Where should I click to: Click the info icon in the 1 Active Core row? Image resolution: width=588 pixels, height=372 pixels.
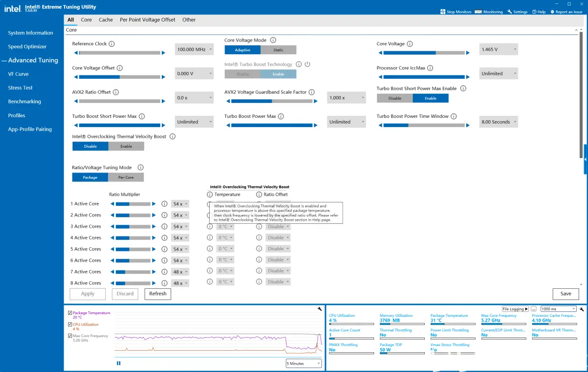click(x=164, y=204)
